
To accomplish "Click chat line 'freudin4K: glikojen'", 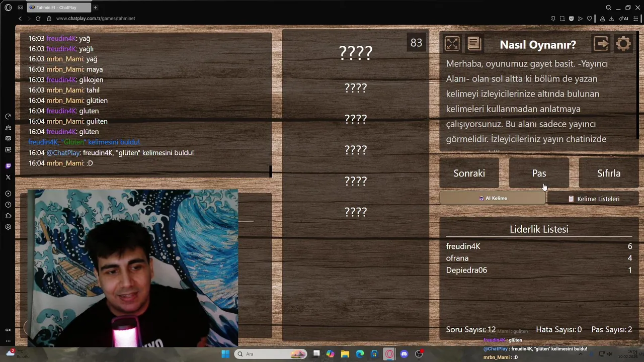I will coord(66,79).
